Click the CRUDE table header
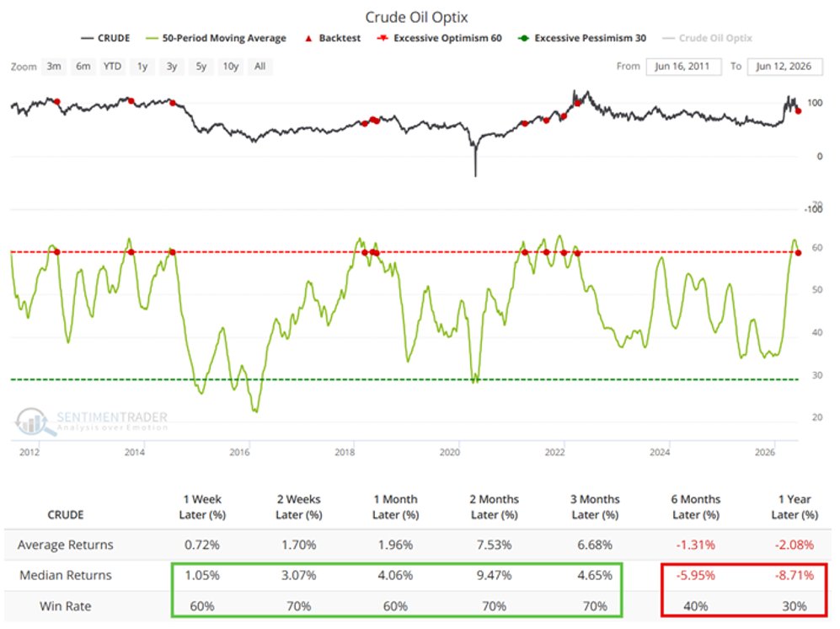 point(66,515)
